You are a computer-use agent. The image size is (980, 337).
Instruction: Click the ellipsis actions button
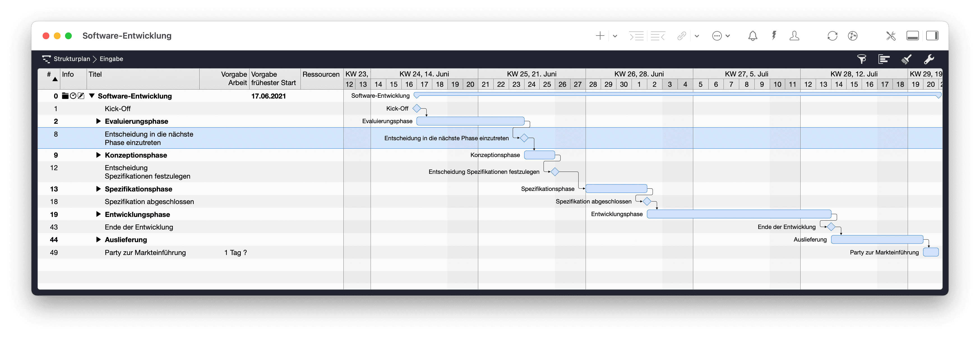(718, 36)
